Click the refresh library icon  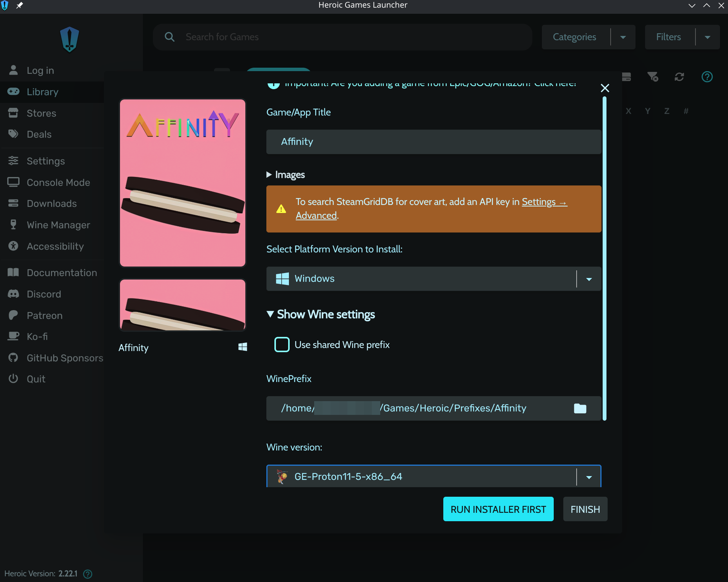pyautogui.click(x=679, y=77)
